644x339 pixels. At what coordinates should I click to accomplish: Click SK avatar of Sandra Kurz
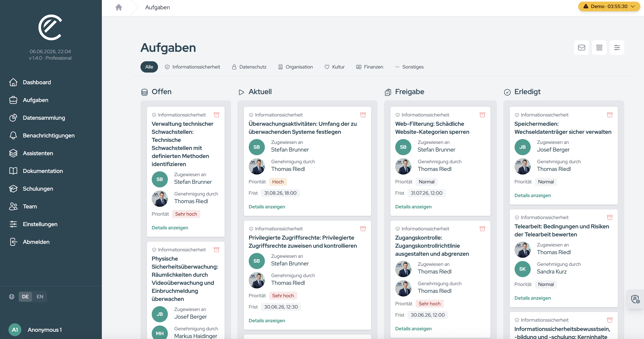click(x=522, y=269)
